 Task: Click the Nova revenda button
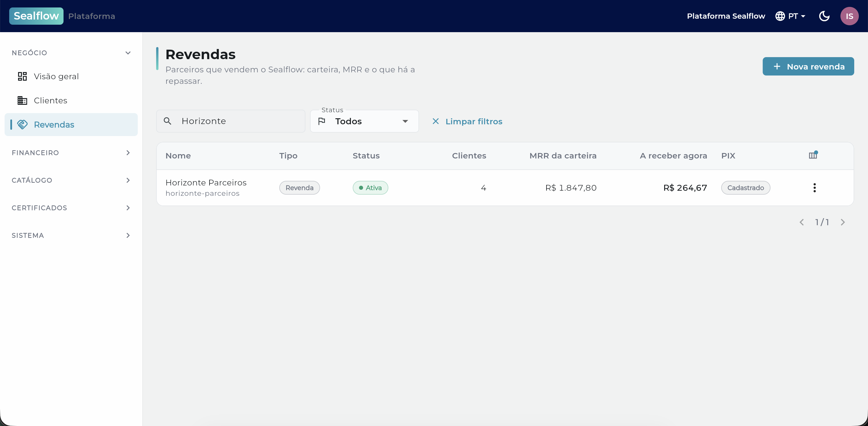(x=808, y=66)
